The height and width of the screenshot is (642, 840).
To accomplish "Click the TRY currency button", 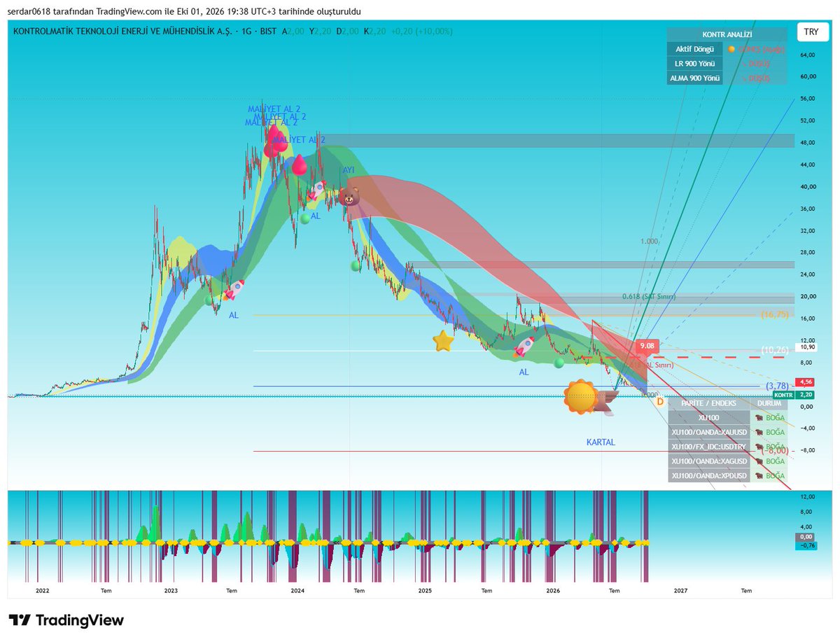I will pos(811,32).
